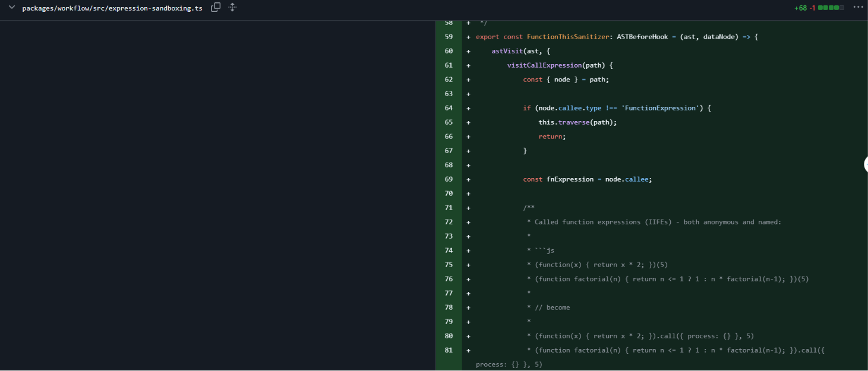Click the '.call({ process: {} }, 5)' line 80 comment
868x371 pixels.
pyautogui.click(x=640, y=336)
